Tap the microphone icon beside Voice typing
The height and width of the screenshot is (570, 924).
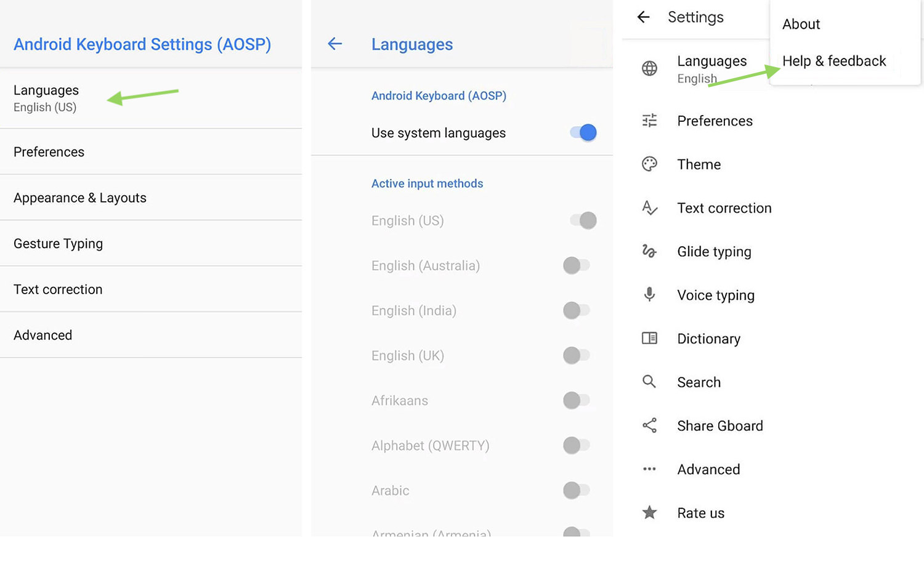point(649,294)
